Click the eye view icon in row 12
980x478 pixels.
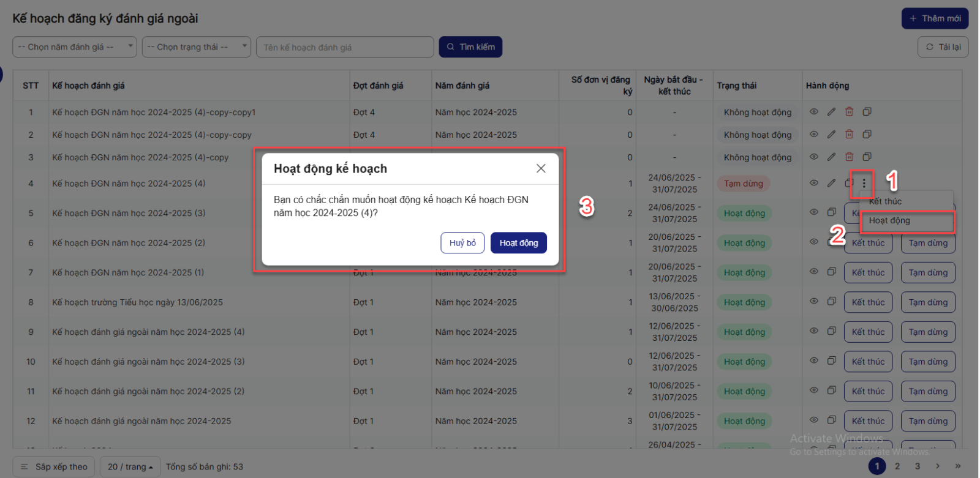pyautogui.click(x=814, y=420)
